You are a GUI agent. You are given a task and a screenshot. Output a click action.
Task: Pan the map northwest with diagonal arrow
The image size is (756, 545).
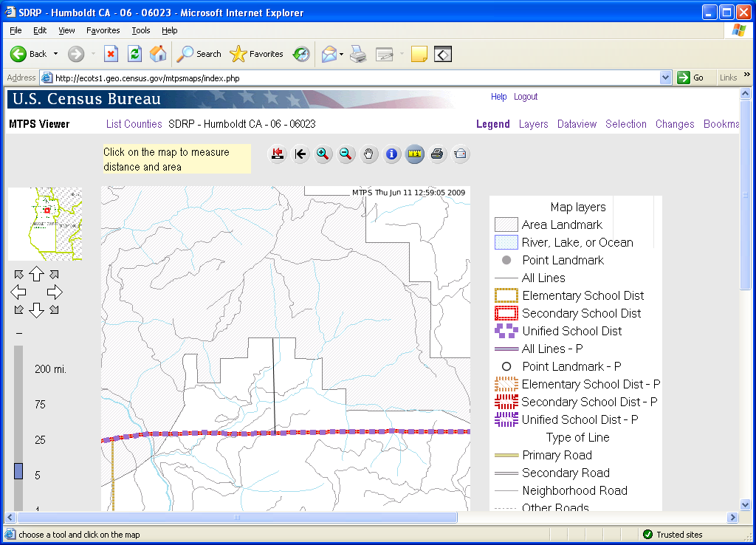(18, 275)
